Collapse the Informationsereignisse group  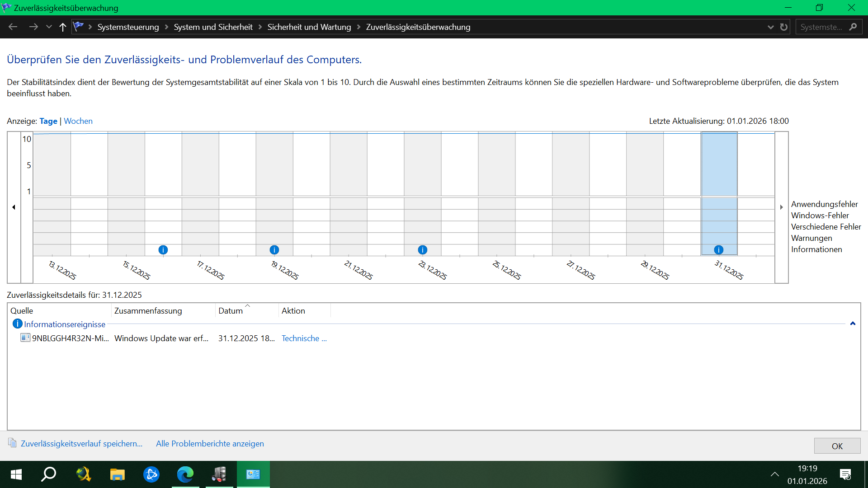[x=853, y=324]
